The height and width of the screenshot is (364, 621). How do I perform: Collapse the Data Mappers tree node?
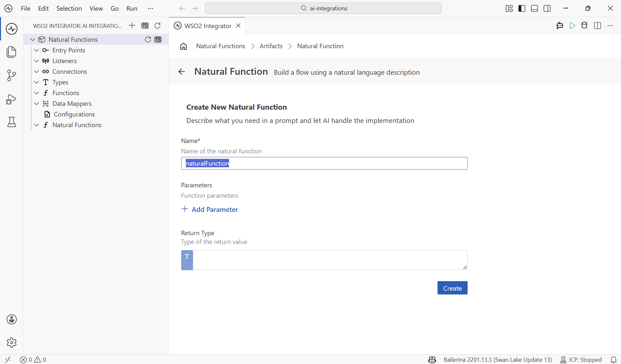(x=37, y=104)
